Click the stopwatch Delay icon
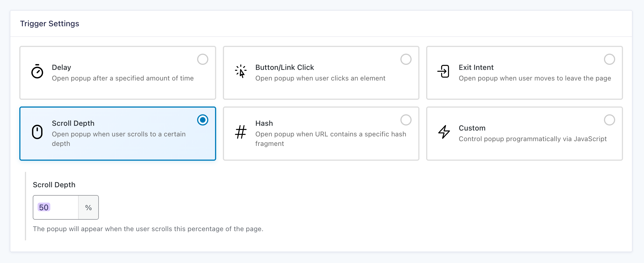 point(37,72)
